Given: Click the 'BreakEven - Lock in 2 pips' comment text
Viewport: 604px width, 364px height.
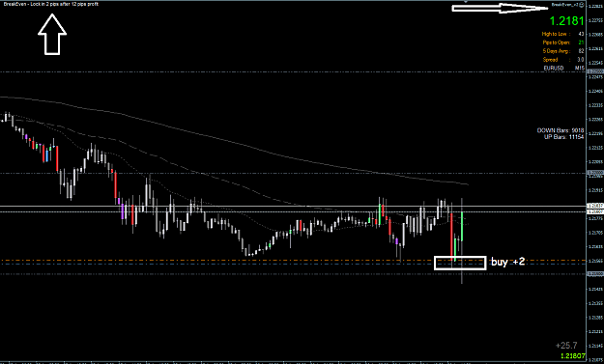Looking at the screenshot, I should pos(51,4).
